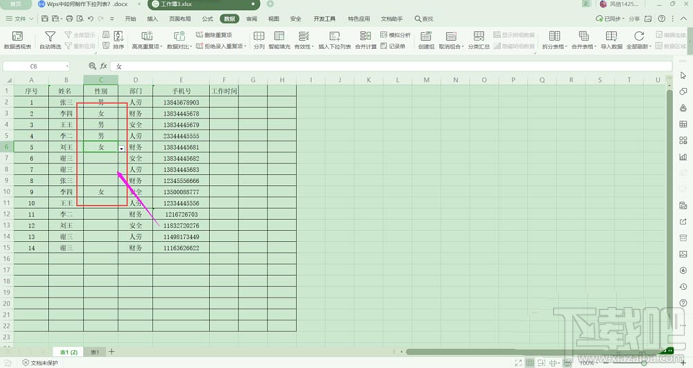Select sheet tab 表1 (2)
Viewport: 693px width, 368px height.
coord(69,352)
